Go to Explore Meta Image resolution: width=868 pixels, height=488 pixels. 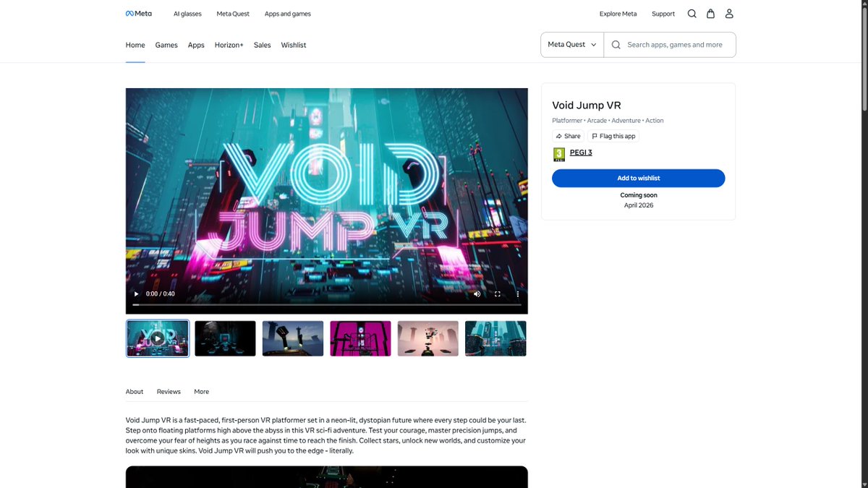pyautogui.click(x=618, y=14)
